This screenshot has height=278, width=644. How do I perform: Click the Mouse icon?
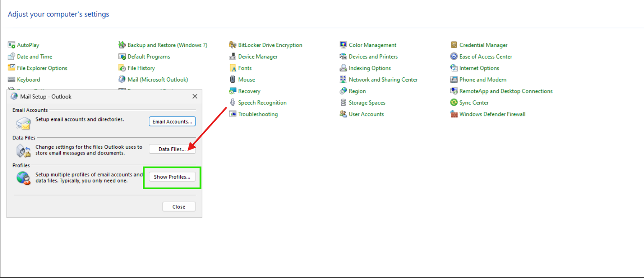233,80
